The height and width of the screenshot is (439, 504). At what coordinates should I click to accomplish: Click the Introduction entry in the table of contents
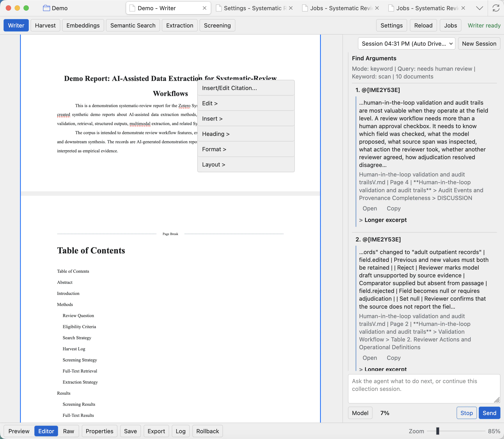[68, 294]
